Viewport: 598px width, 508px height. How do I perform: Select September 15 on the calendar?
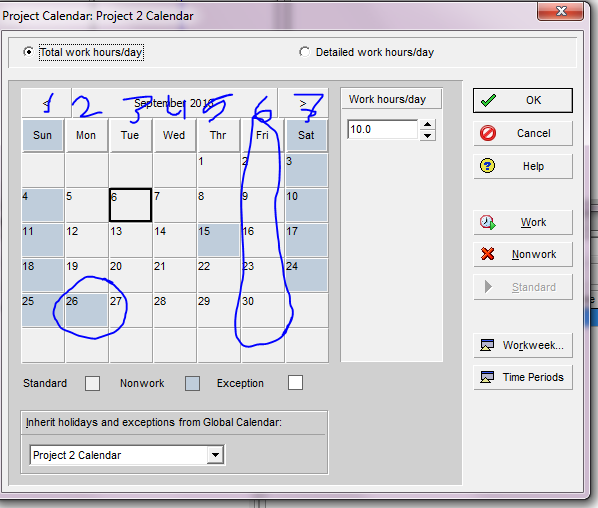[219, 240]
